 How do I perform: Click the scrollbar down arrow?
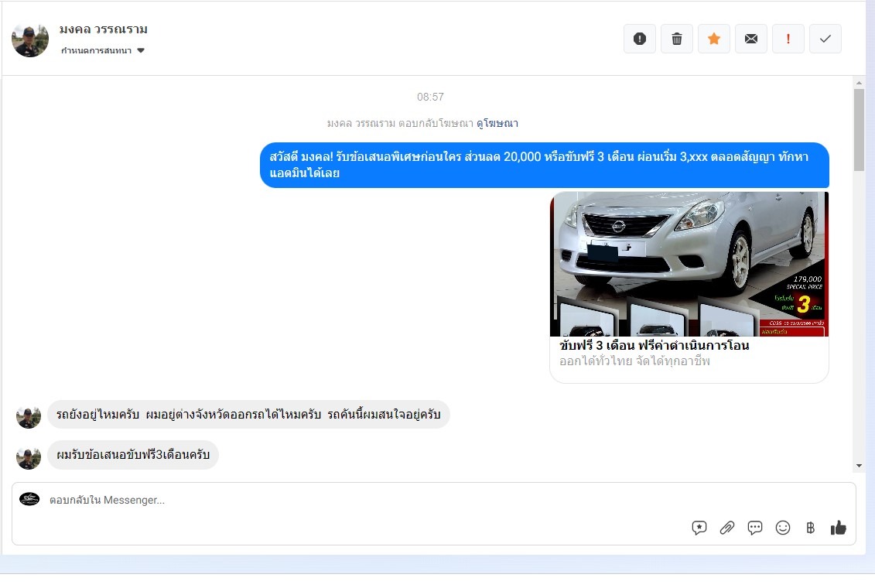(859, 466)
